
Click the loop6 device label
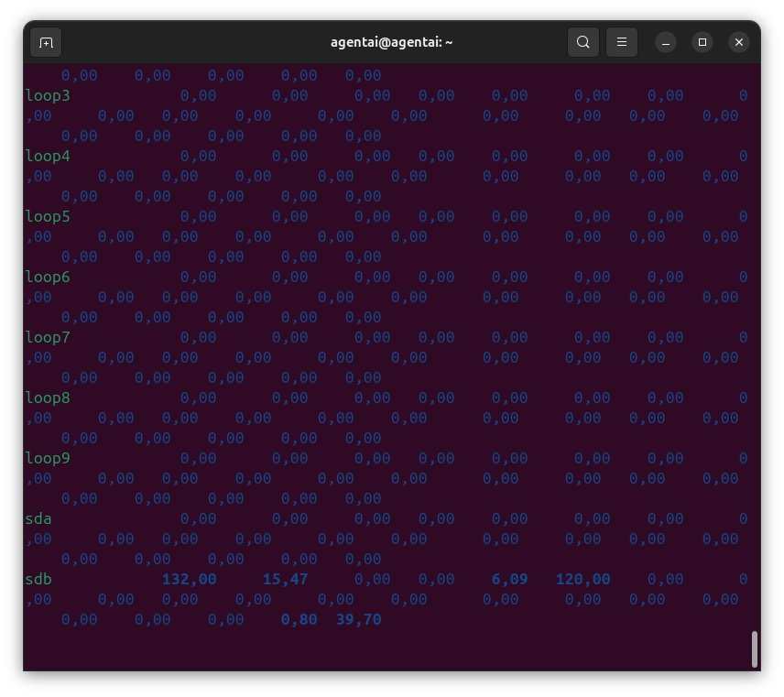(x=48, y=277)
